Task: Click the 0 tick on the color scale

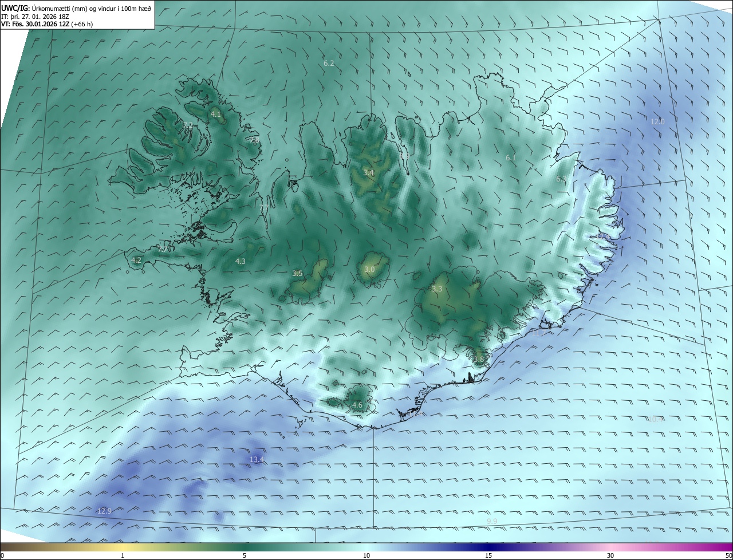Action: coord(2,555)
